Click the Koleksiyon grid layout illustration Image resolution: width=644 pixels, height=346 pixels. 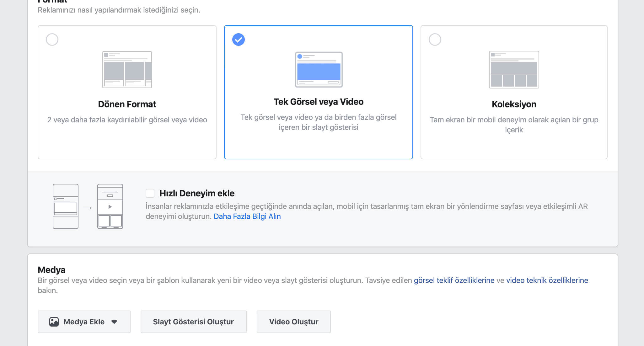click(x=514, y=70)
